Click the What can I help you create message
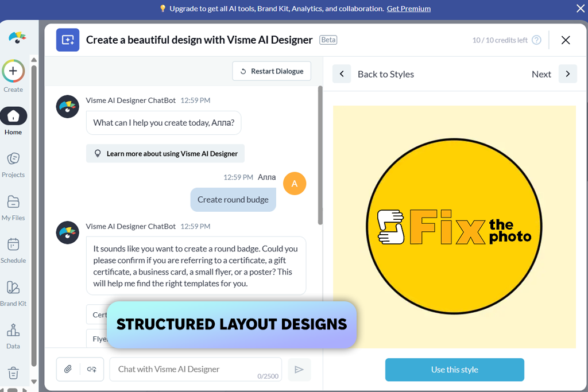588x392 pixels. (x=164, y=123)
